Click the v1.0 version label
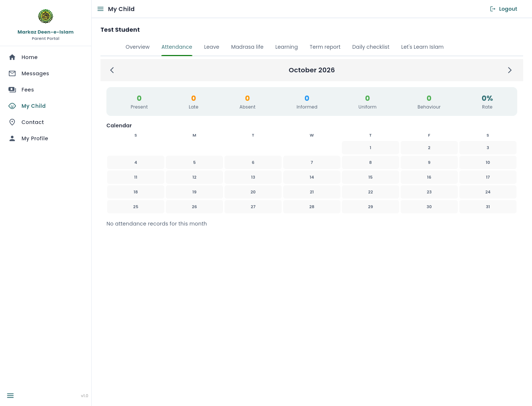The image size is (532, 406). tap(85, 396)
